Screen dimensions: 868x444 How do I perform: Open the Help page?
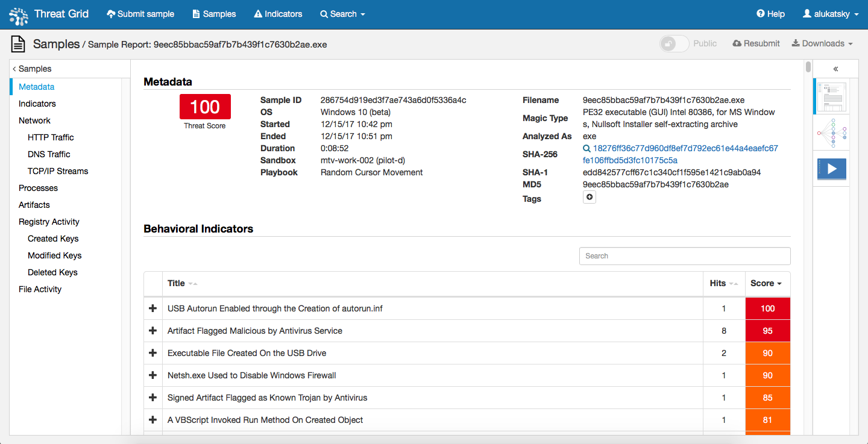770,14
